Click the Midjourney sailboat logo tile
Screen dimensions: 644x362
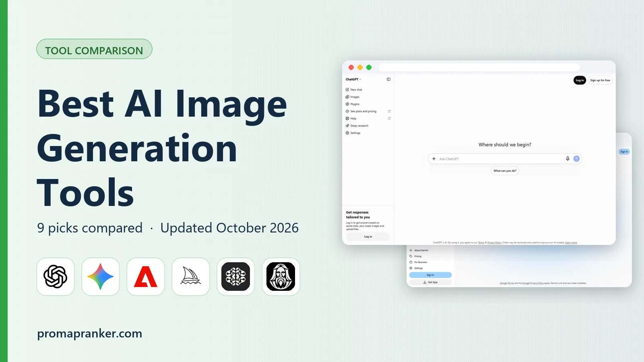(191, 277)
